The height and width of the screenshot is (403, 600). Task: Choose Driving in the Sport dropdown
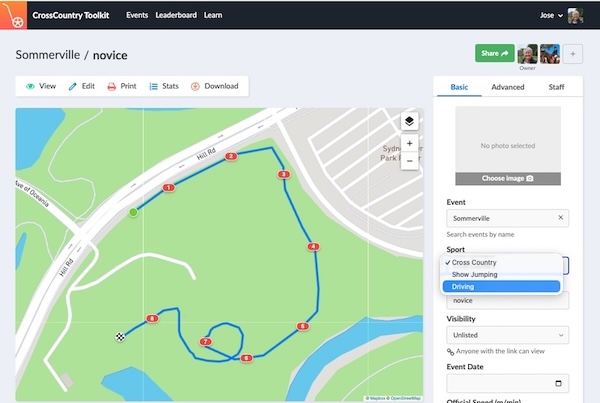tap(501, 286)
